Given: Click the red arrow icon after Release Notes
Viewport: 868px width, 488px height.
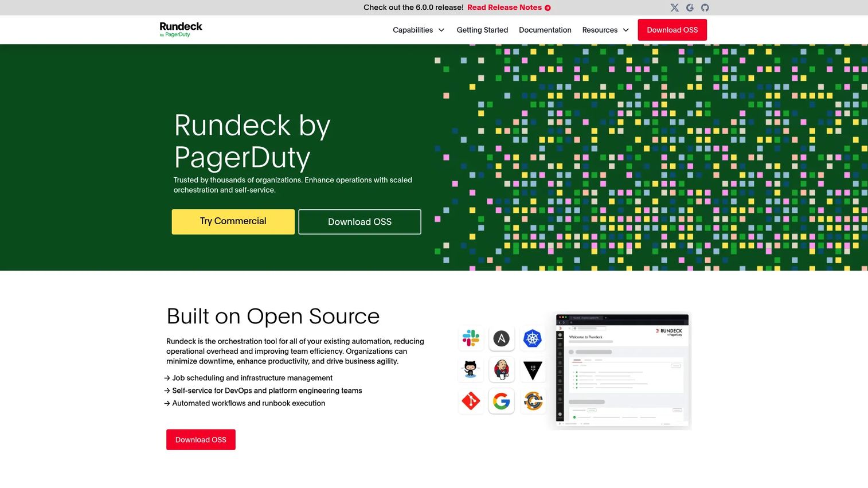Looking at the screenshot, I should 548,8.
